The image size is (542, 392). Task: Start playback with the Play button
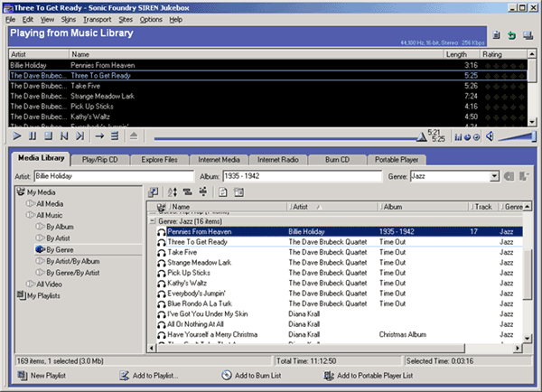pyautogui.click(x=16, y=136)
